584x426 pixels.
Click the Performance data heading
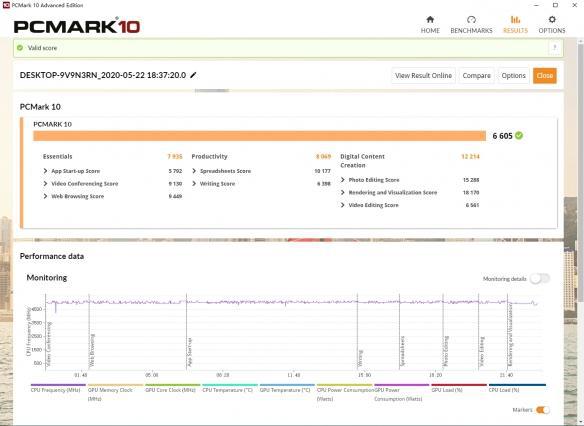point(52,256)
